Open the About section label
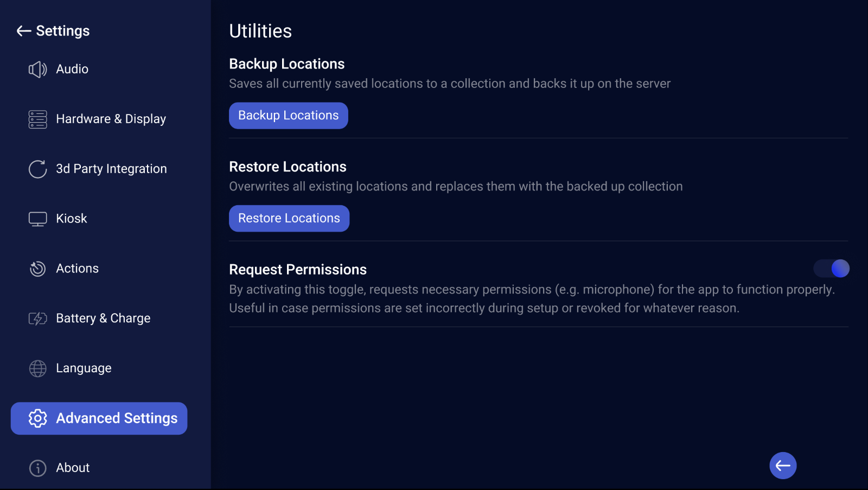 point(73,468)
